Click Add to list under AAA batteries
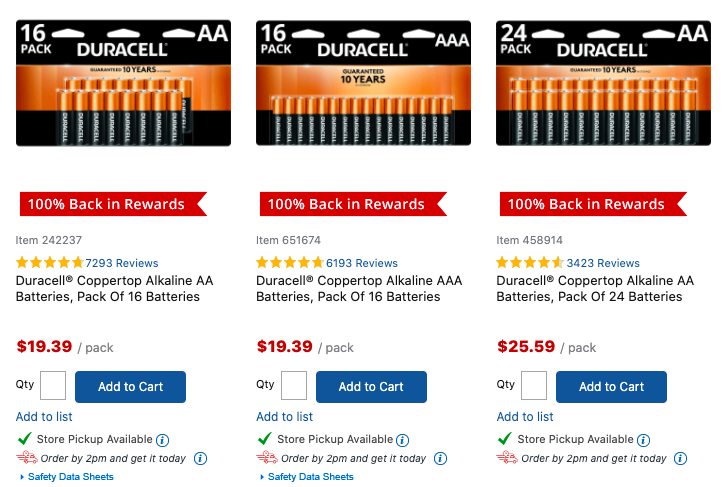This screenshot has height=487, width=725. coord(284,417)
